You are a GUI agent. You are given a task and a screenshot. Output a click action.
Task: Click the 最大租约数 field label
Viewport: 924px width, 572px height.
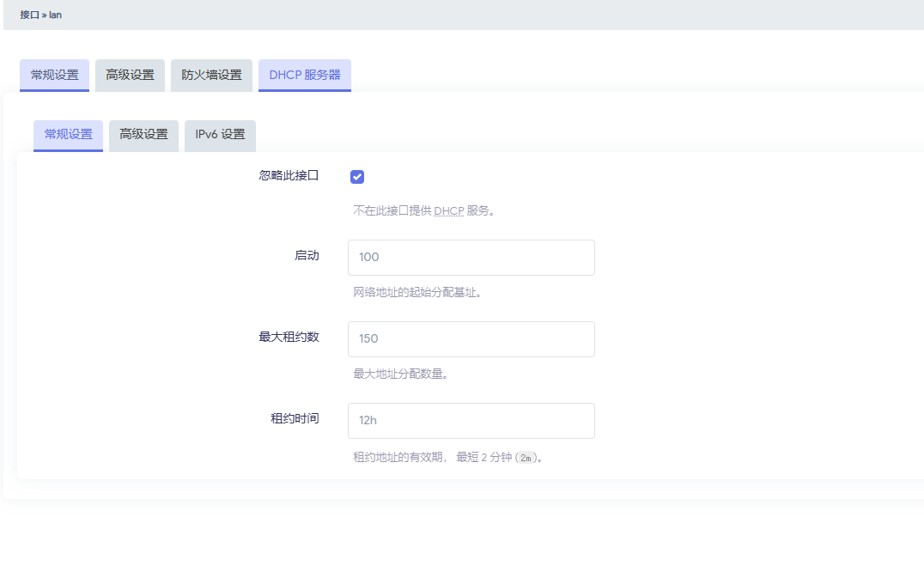point(289,337)
